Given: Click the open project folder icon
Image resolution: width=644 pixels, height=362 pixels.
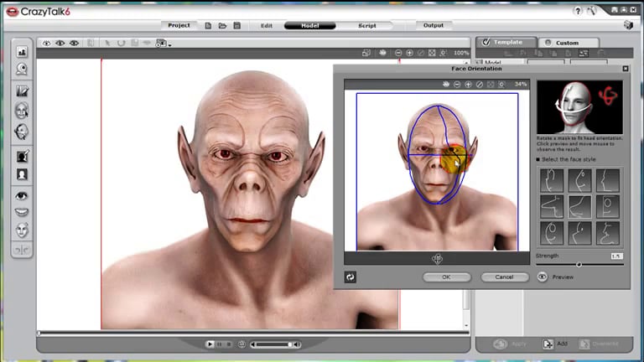Looking at the screenshot, I should pos(222,26).
